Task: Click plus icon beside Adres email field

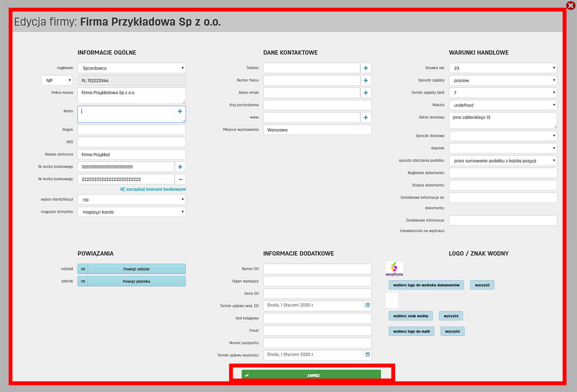Action: coord(365,93)
